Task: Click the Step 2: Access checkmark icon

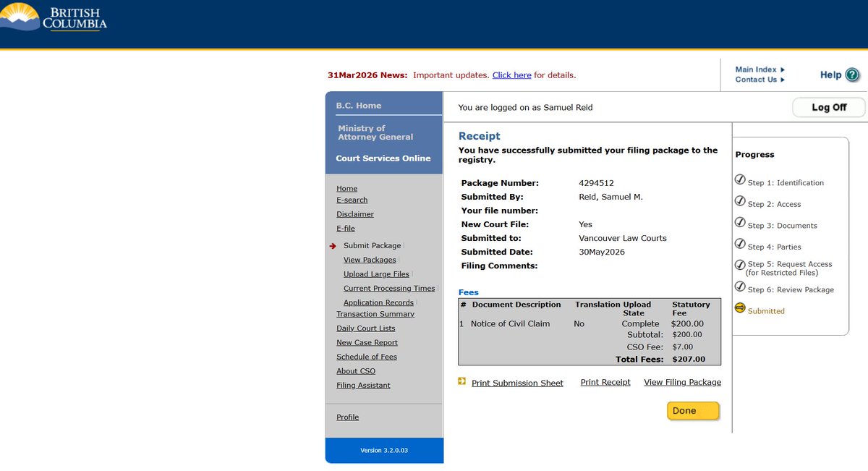Action: click(740, 201)
